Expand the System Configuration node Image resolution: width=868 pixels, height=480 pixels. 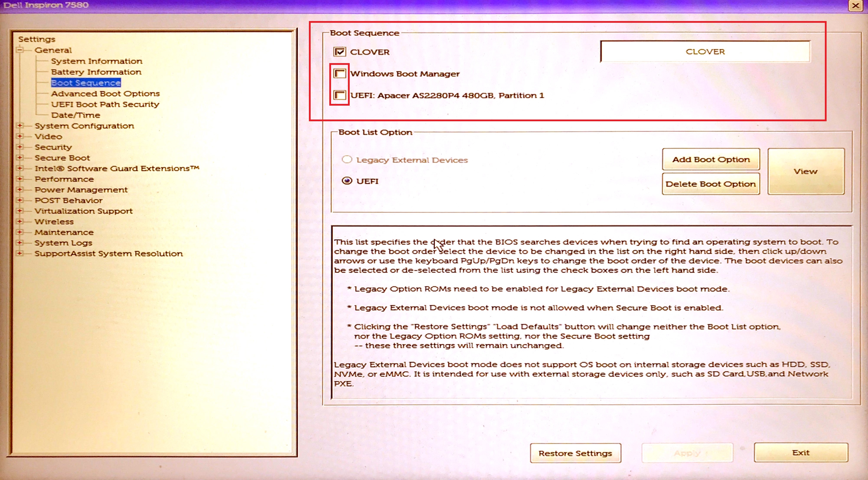20,126
